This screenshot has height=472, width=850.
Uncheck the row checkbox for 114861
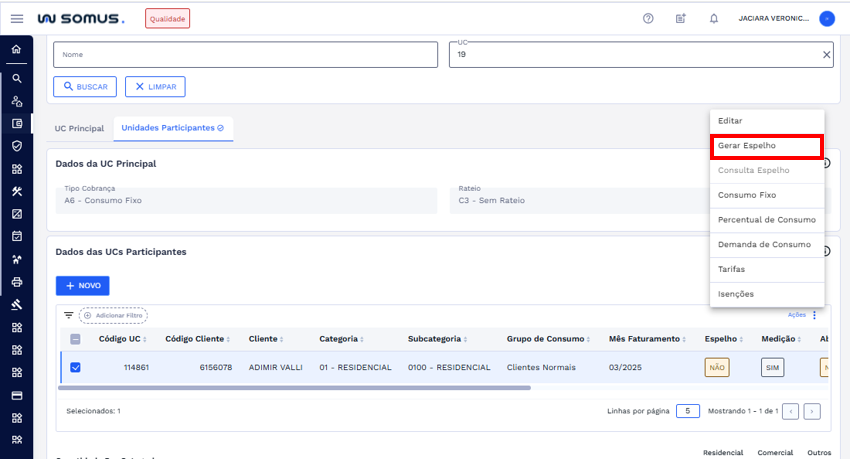pyautogui.click(x=75, y=367)
